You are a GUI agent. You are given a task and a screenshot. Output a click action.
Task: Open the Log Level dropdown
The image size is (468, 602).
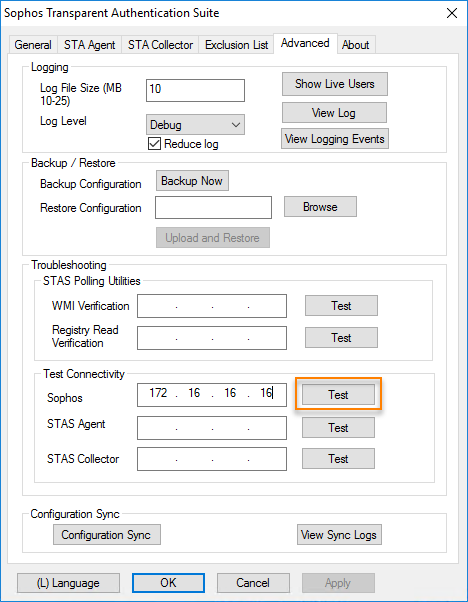[195, 125]
